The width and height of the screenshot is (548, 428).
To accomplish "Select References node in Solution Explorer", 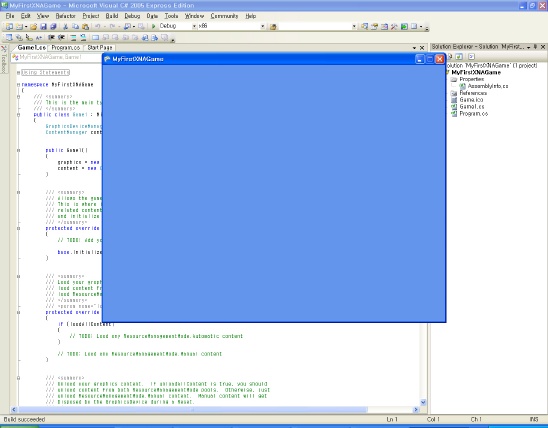I will (473, 93).
